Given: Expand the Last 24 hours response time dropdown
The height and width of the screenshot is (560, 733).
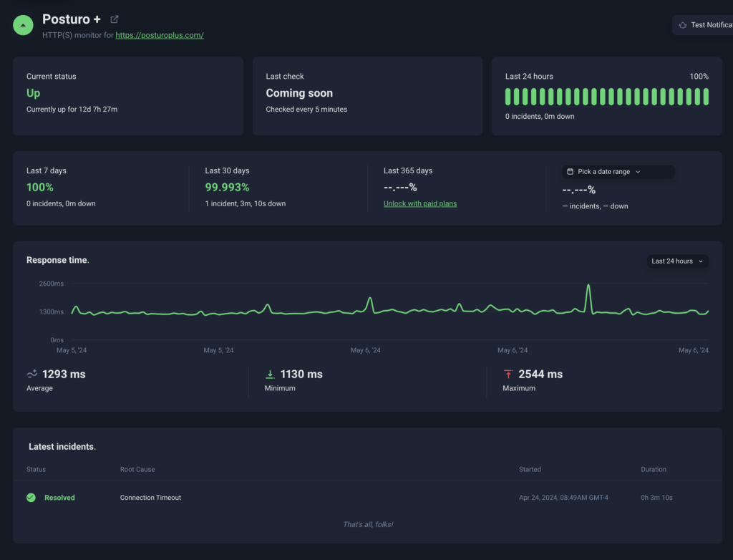Looking at the screenshot, I should pos(677,261).
